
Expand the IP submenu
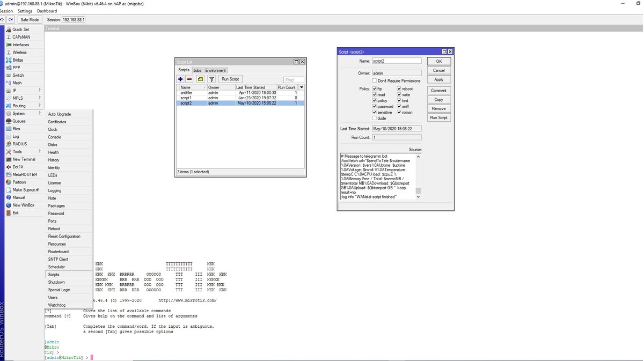24,91
